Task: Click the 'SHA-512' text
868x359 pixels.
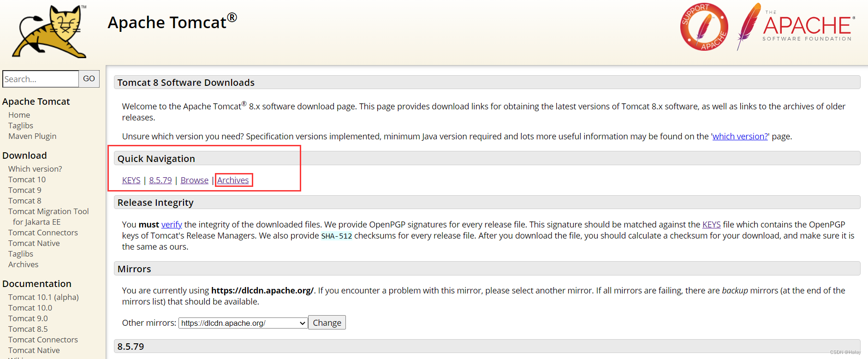Action: point(337,236)
